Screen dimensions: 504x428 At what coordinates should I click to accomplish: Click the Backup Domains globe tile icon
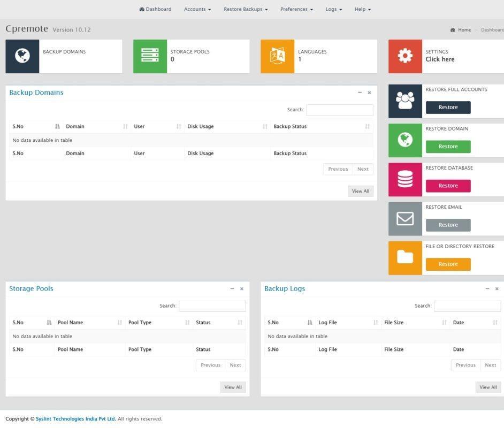pos(22,56)
